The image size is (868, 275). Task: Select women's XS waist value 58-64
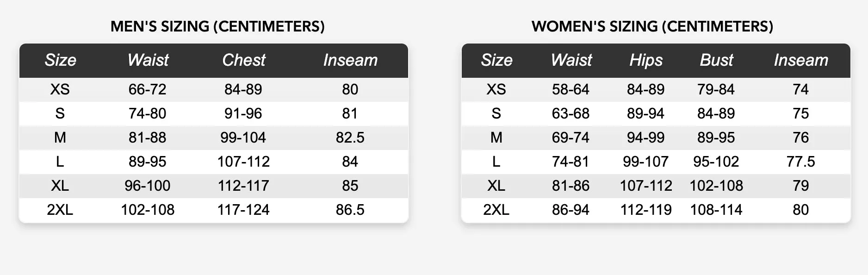click(570, 89)
